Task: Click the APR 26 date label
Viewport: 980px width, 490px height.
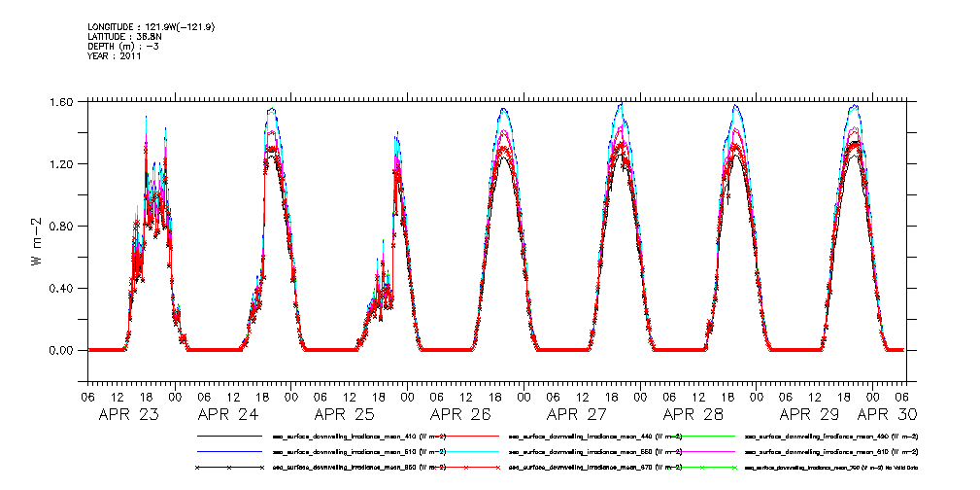Action: click(x=460, y=414)
